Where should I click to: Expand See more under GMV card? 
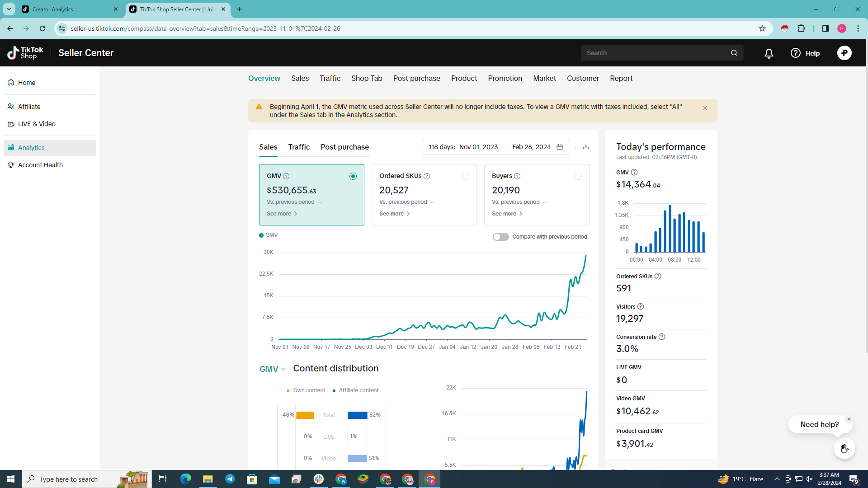tap(282, 214)
